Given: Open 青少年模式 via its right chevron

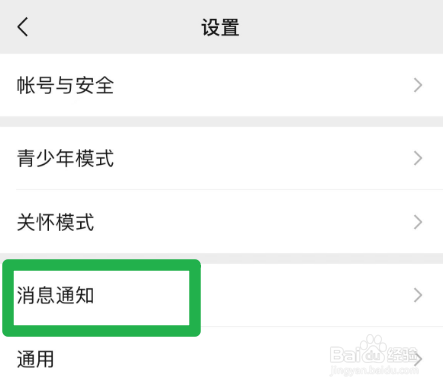Looking at the screenshot, I should 418,158.
